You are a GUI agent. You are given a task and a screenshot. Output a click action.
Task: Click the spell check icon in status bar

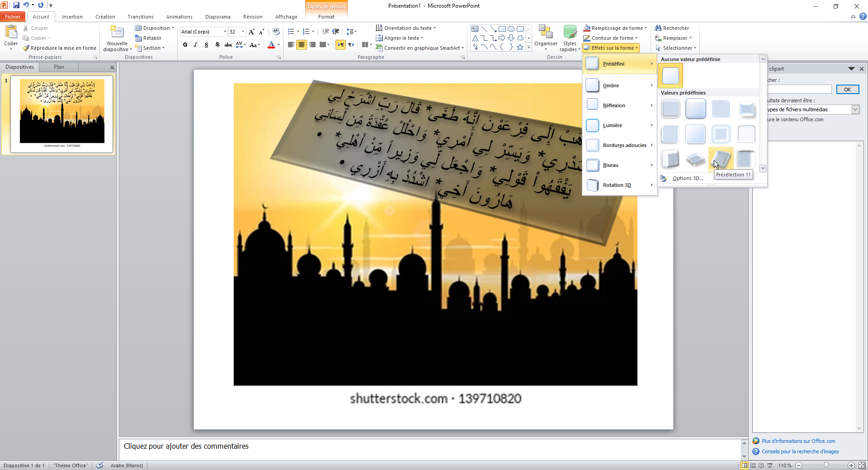100,465
